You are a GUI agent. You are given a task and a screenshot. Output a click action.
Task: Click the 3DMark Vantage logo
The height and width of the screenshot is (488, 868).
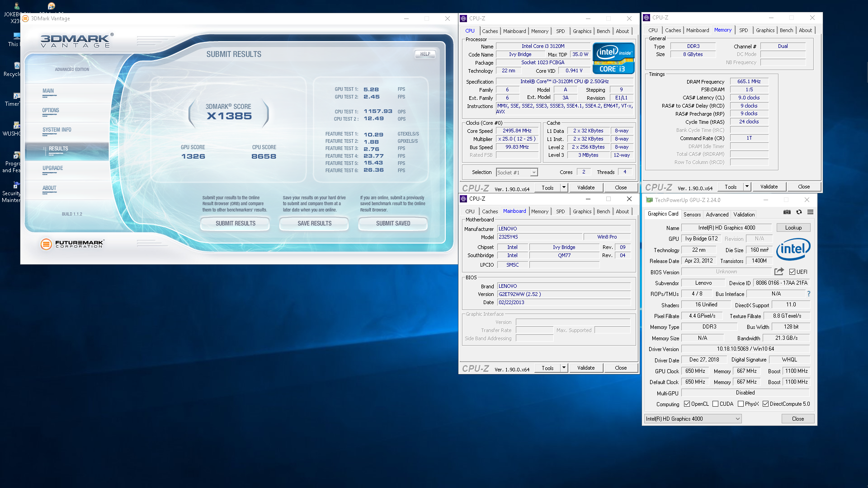(x=77, y=40)
